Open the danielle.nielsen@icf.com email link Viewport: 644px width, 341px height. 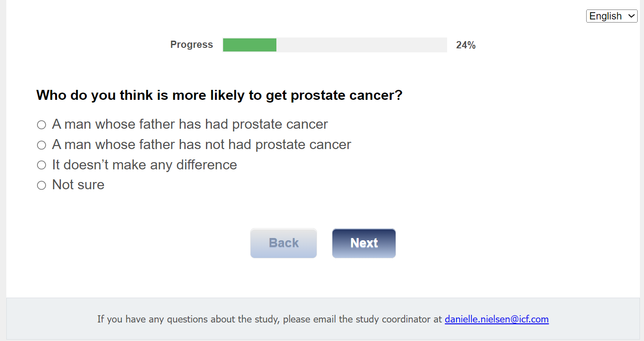click(x=496, y=319)
